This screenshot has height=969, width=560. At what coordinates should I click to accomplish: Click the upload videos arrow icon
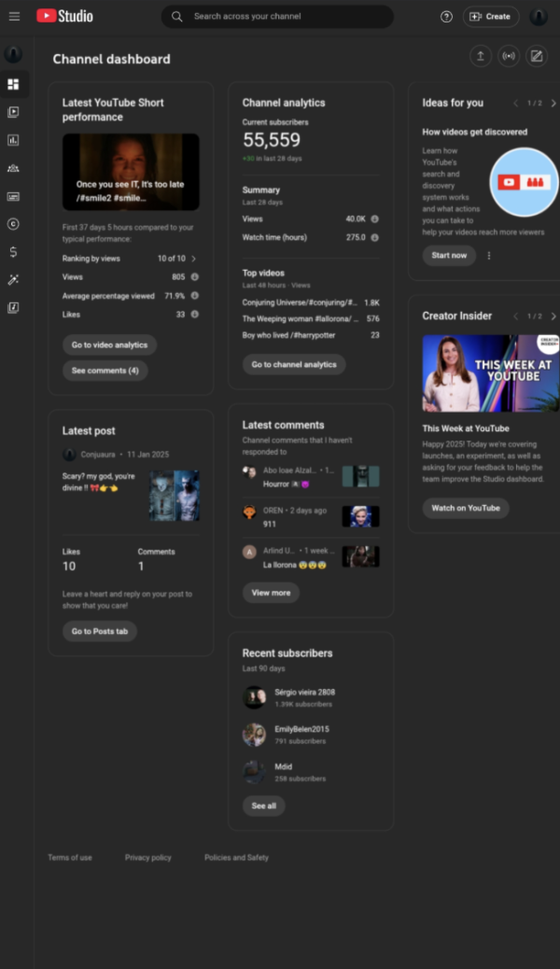coord(480,56)
